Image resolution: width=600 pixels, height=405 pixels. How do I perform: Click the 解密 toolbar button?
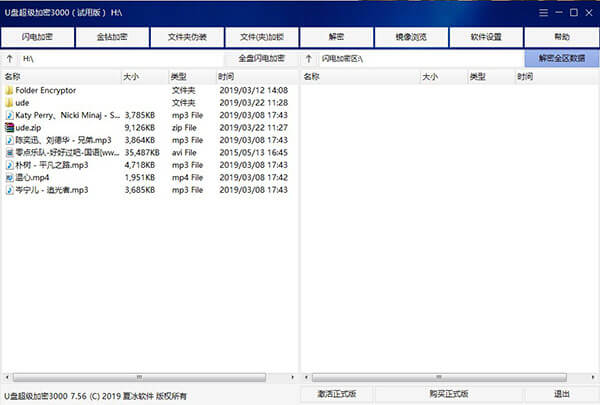pyautogui.click(x=336, y=37)
